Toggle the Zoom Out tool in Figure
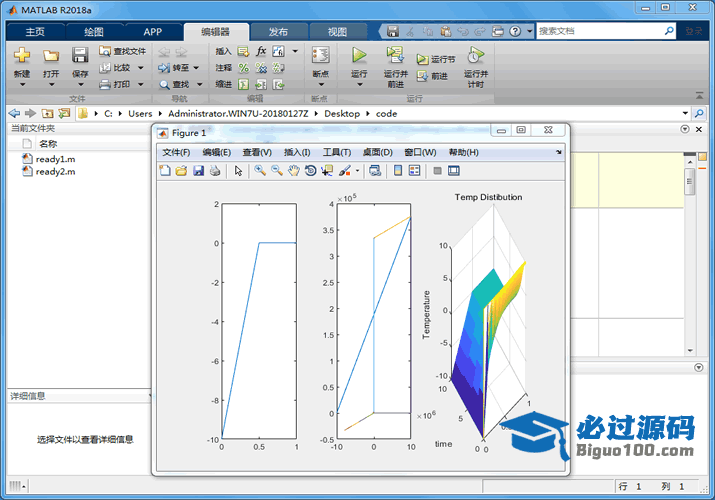The image size is (715, 500). pyautogui.click(x=277, y=171)
